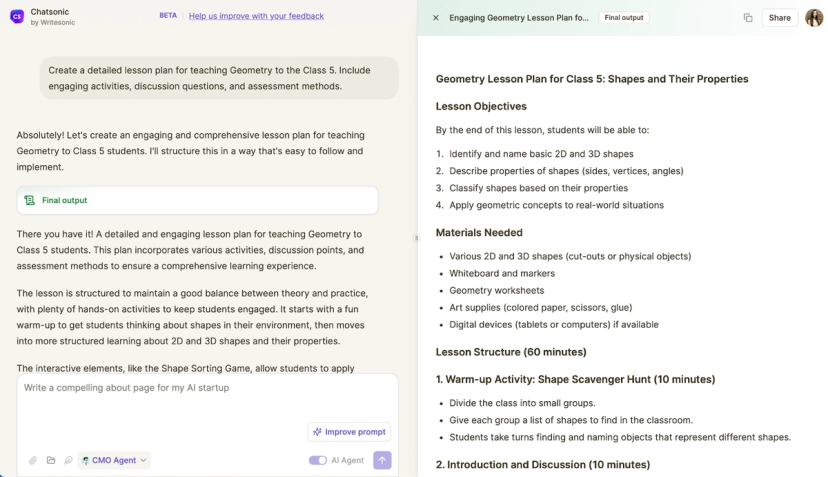The height and width of the screenshot is (477, 828).
Task: Click the panel divider handle
Action: pyautogui.click(x=417, y=238)
